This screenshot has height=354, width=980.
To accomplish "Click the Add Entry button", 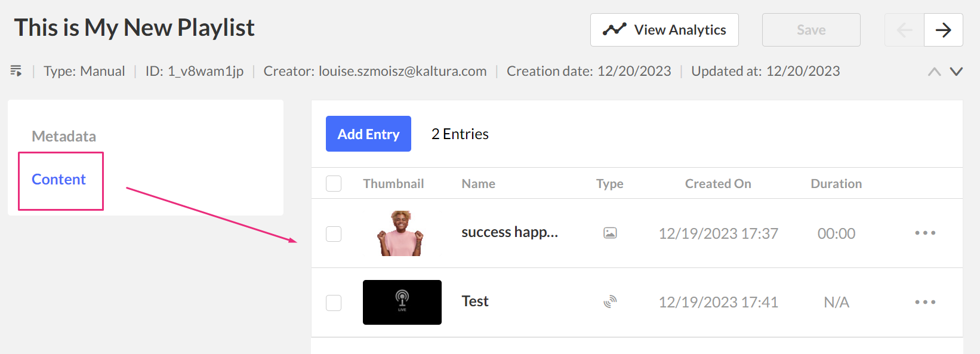I will [368, 134].
